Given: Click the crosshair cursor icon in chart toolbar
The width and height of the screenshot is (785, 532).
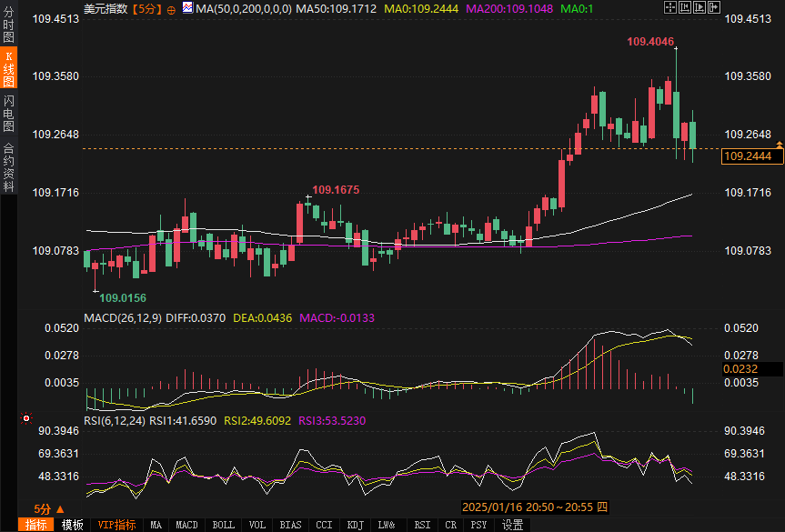Looking at the screenshot, I should coord(669,7).
